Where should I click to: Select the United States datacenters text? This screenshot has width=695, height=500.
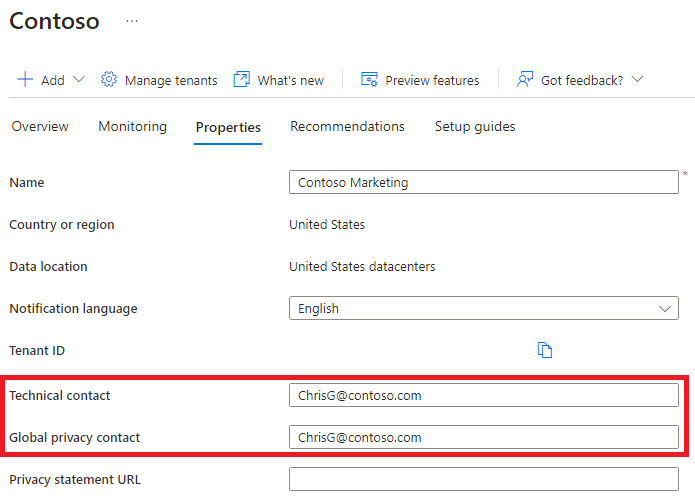pos(362,266)
